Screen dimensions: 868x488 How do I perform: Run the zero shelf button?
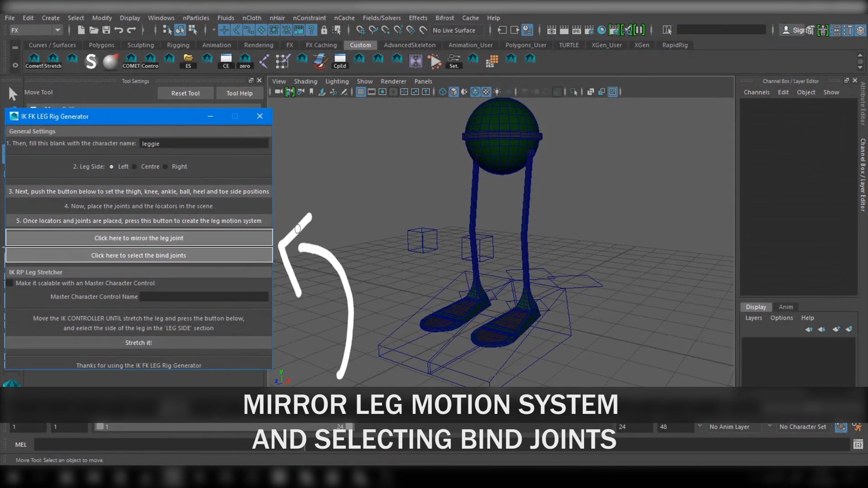click(x=245, y=61)
